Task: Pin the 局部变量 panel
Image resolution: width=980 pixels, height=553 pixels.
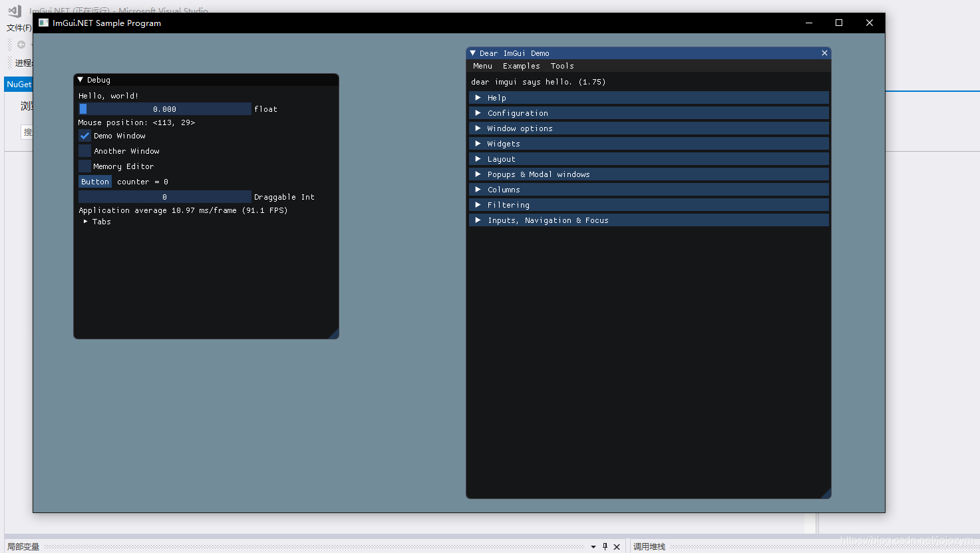Action: pos(605,547)
